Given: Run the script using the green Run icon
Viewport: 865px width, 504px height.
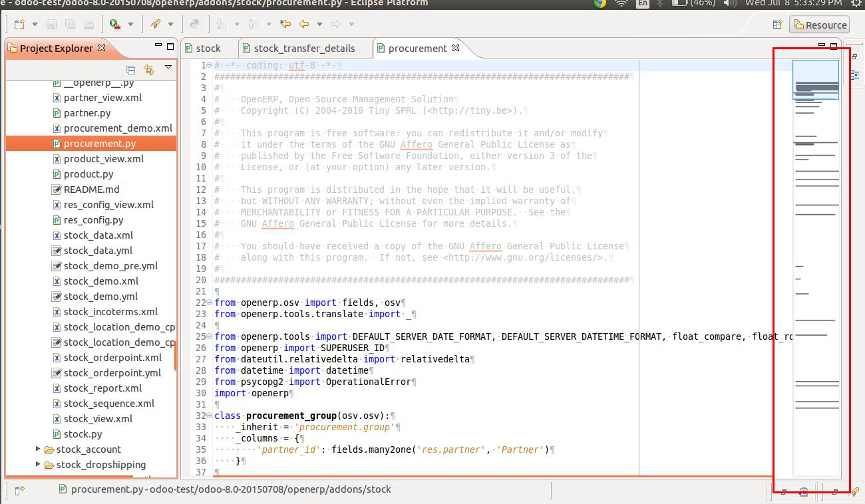Looking at the screenshot, I should [114, 23].
